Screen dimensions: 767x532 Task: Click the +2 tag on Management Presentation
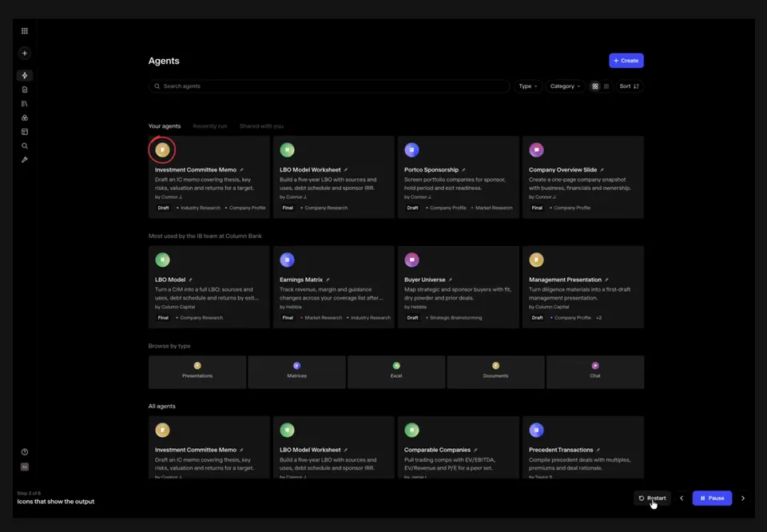coord(598,318)
